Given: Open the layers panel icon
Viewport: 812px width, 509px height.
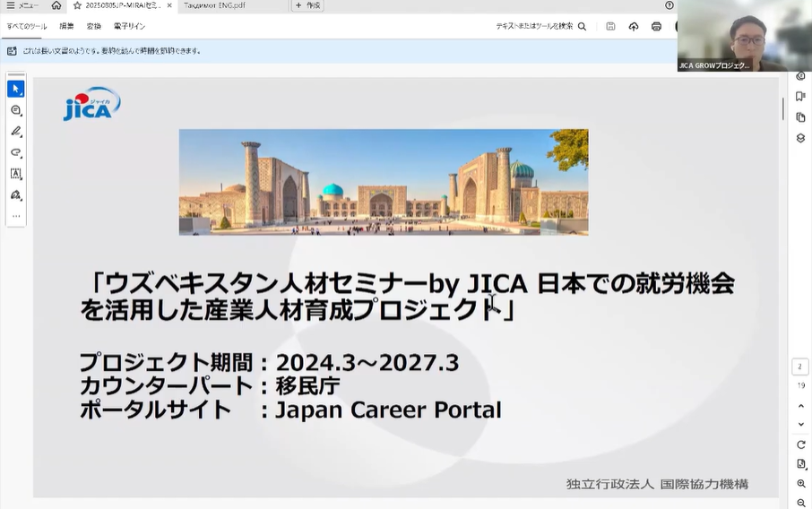Looking at the screenshot, I should coord(800,138).
